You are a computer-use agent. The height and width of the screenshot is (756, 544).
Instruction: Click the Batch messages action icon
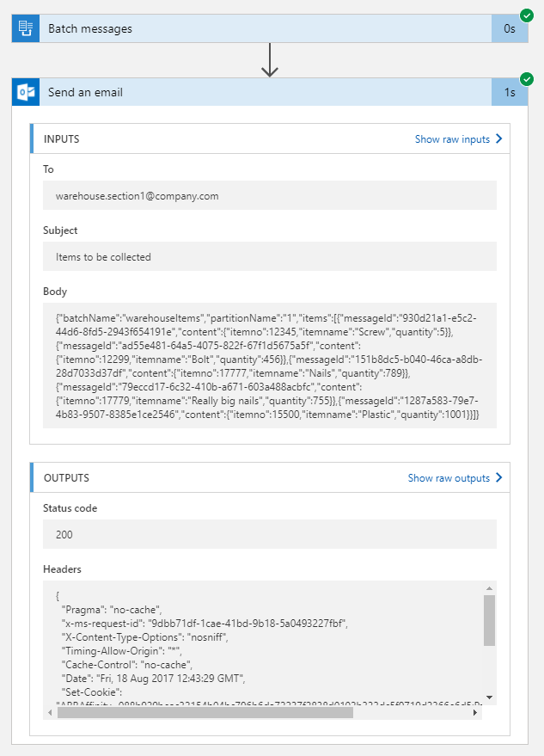[x=26, y=28]
